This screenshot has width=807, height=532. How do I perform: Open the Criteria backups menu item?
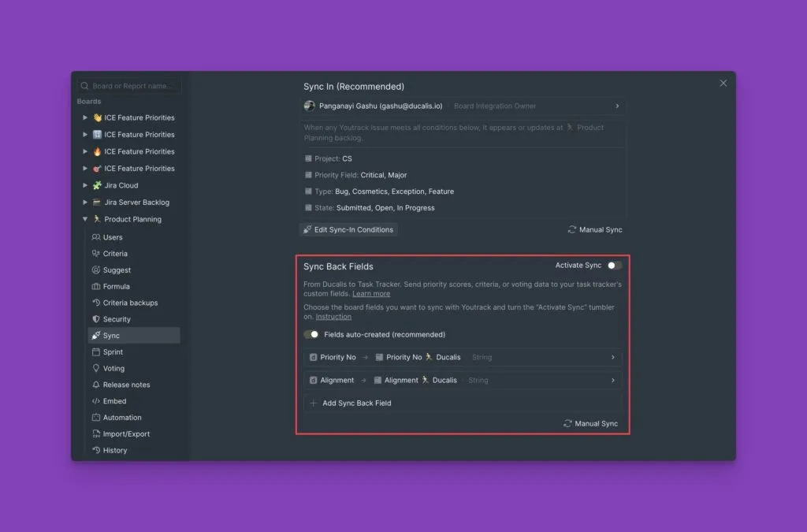(x=130, y=303)
